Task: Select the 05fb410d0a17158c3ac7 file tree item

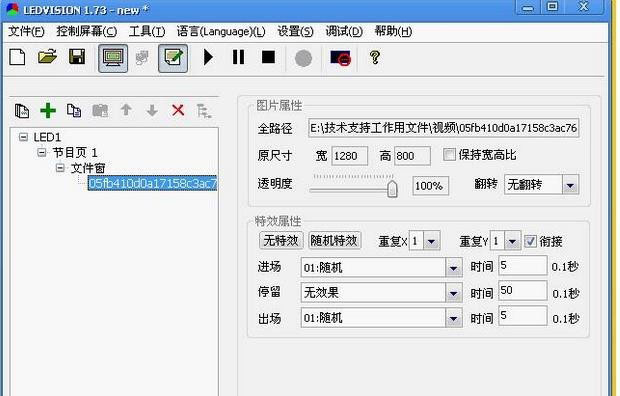Action: (152, 183)
